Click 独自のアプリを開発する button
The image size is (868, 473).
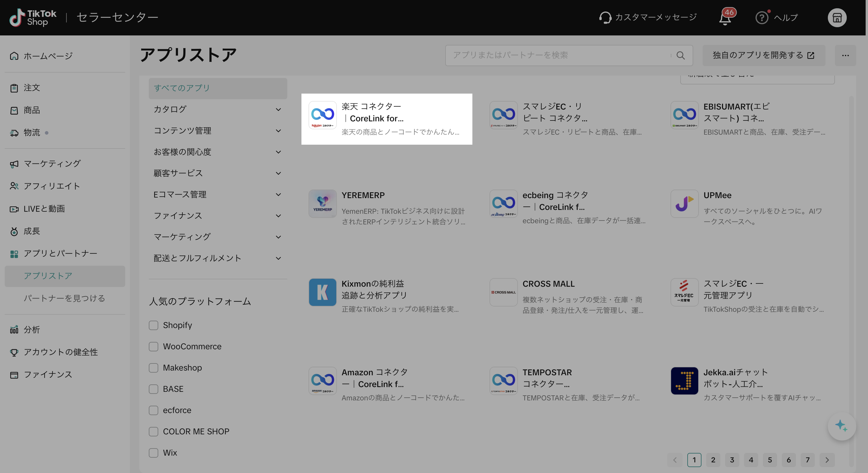[763, 56]
